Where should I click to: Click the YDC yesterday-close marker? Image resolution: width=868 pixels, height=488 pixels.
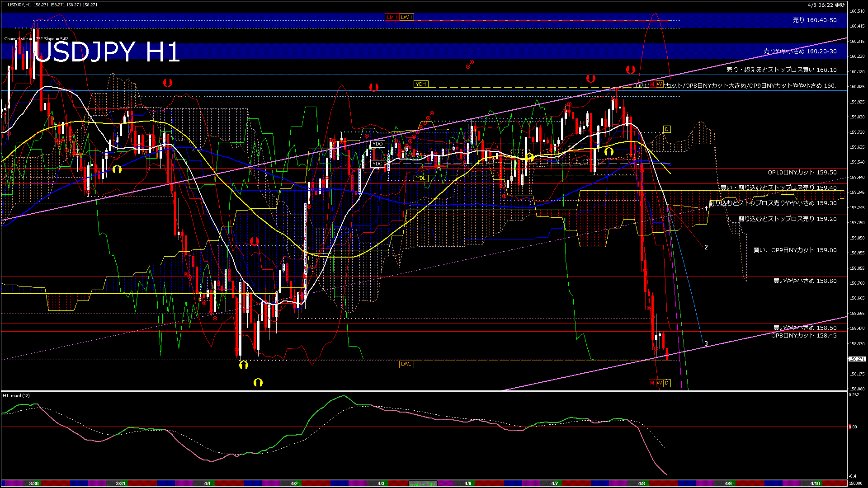377,163
